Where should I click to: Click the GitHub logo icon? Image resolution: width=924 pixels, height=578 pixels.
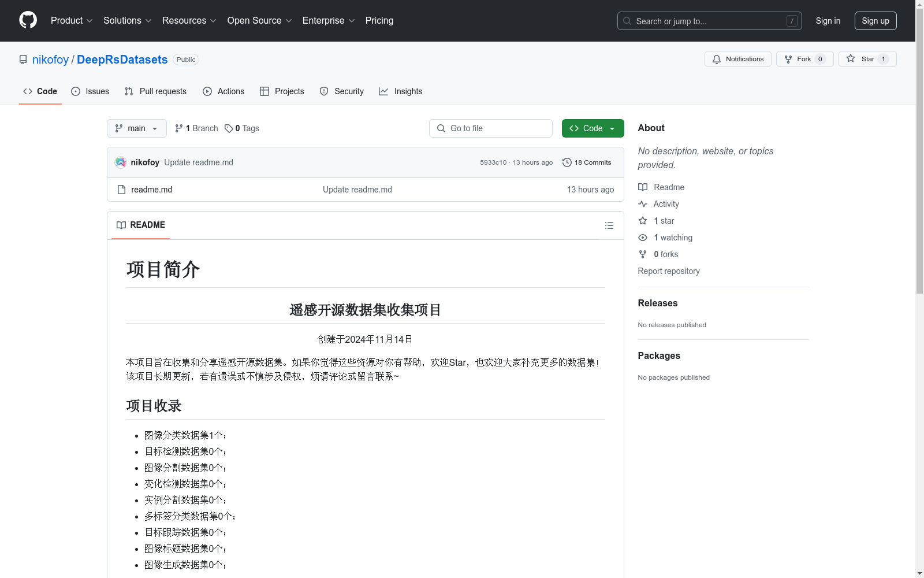tap(28, 20)
